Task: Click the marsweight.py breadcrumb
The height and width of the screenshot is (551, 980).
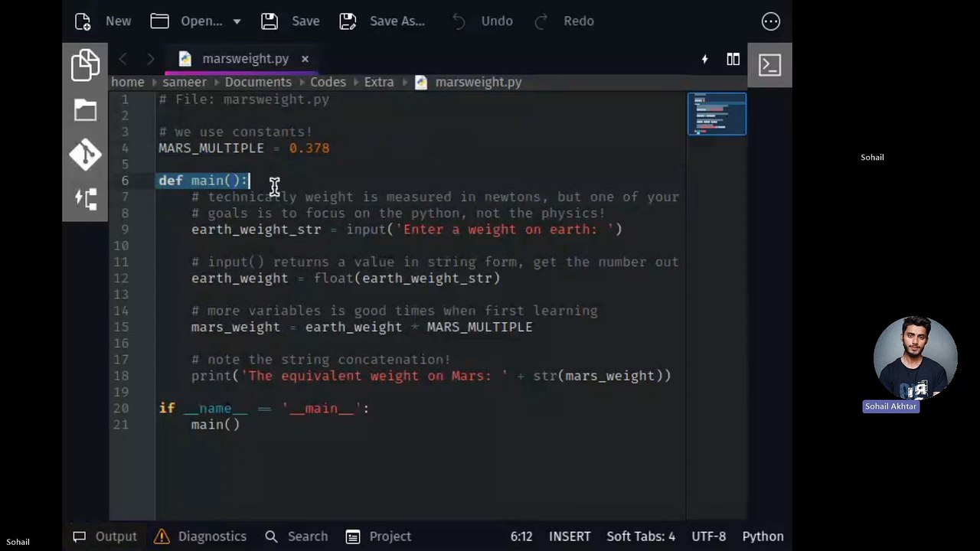Action: pyautogui.click(x=468, y=82)
